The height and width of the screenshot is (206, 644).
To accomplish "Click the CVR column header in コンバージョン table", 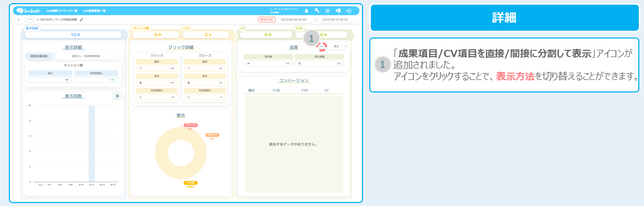I will click(304, 90).
